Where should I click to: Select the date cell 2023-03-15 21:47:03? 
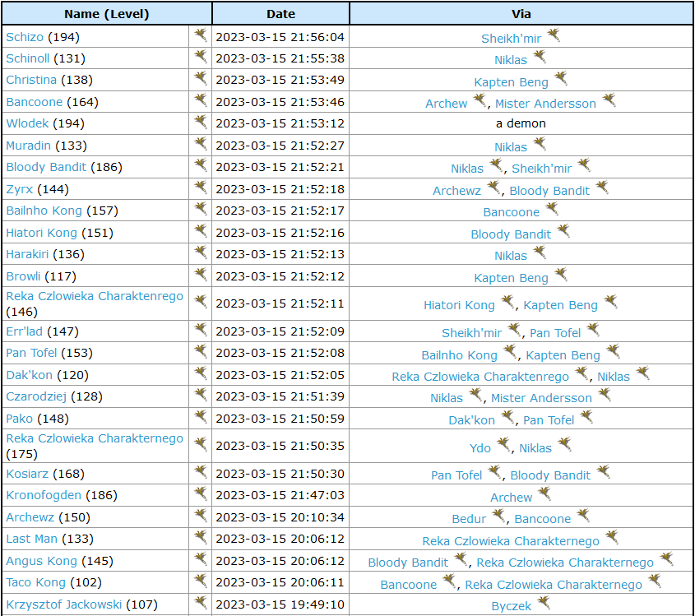[x=280, y=495]
